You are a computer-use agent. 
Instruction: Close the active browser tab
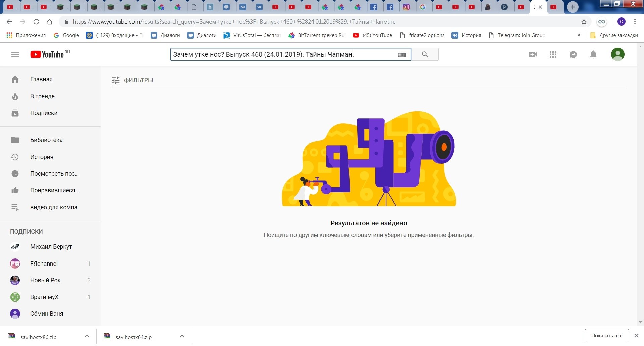(540, 7)
